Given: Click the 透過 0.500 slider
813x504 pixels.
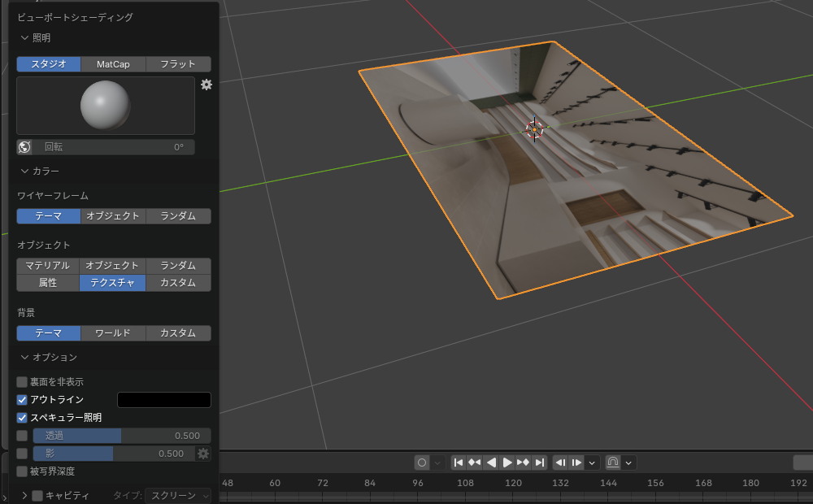Looking at the screenshot, I should pos(122,436).
